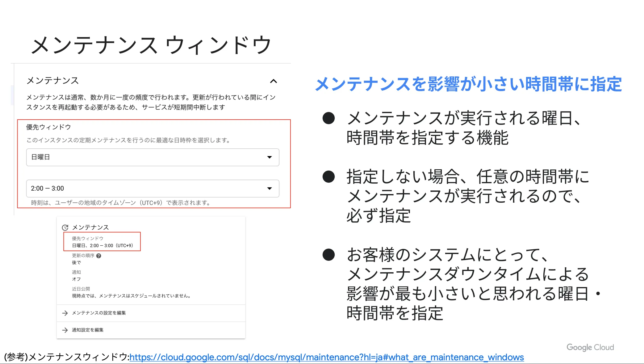Click the 優先ウィンドウ heading in the form
The width and height of the screenshot is (644, 364).
click(x=48, y=127)
